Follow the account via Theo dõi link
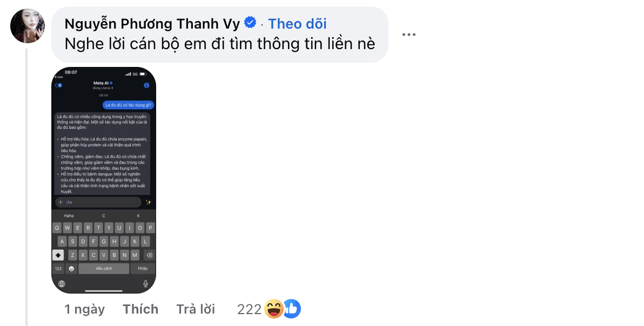Image resolution: width=644 pixels, height=326 pixels. click(x=297, y=23)
